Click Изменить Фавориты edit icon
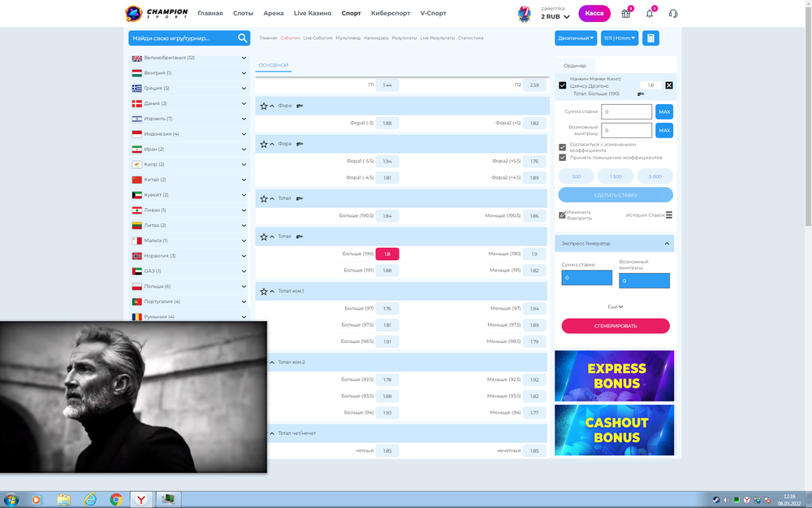 pos(562,215)
